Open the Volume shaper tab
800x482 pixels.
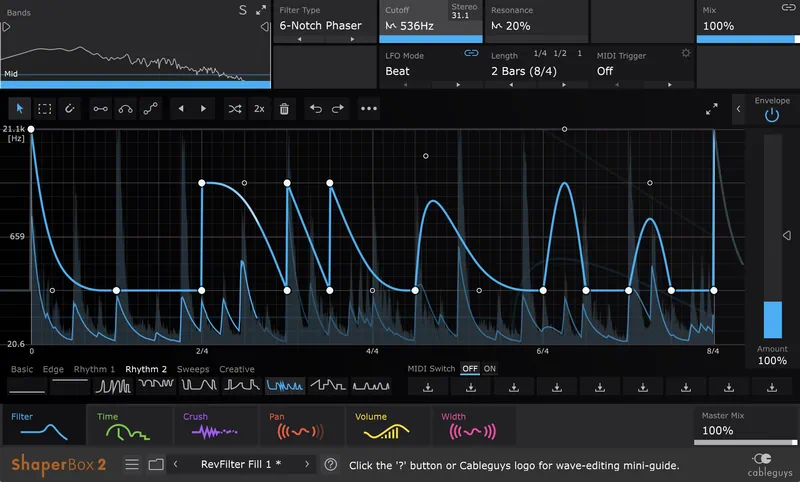coord(389,425)
